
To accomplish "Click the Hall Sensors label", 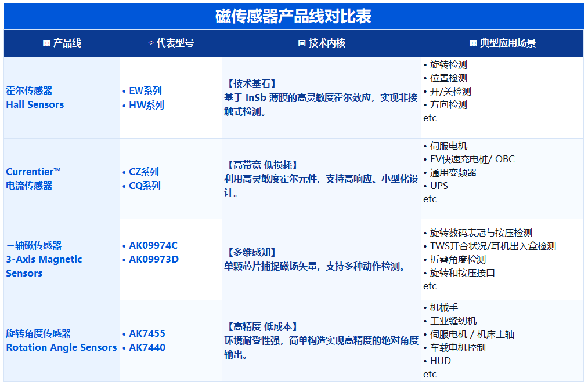I will click(35, 104).
